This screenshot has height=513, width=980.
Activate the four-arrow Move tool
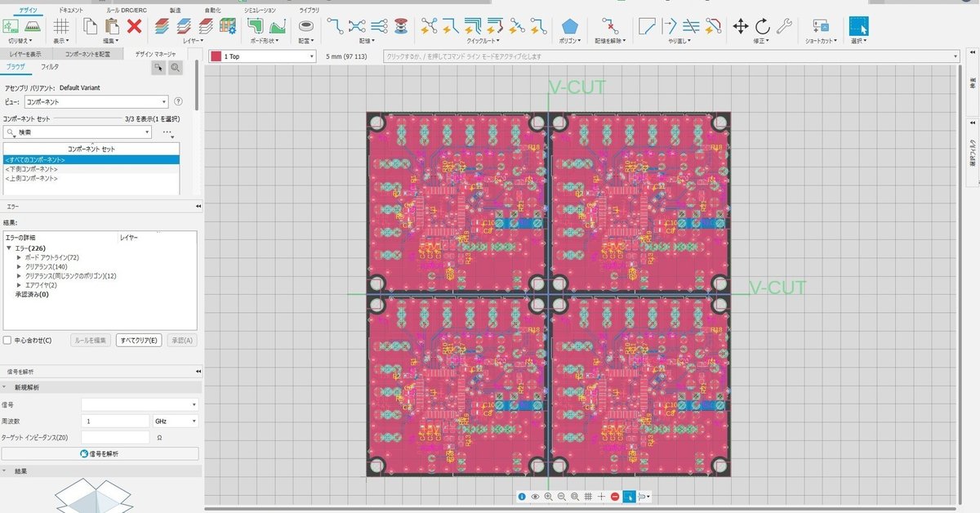[x=741, y=26]
